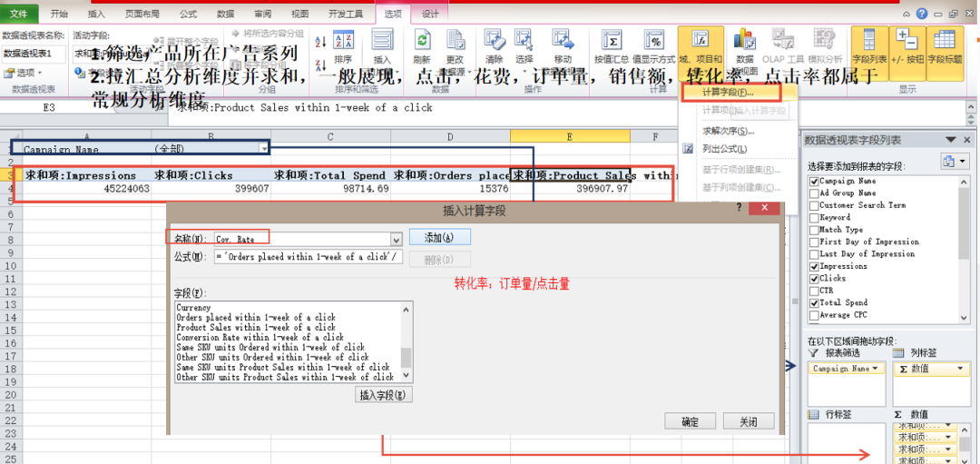Open the Campaign Name (全部) filter dropdown in cell B1
This screenshot has height=464, width=980.
(264, 149)
